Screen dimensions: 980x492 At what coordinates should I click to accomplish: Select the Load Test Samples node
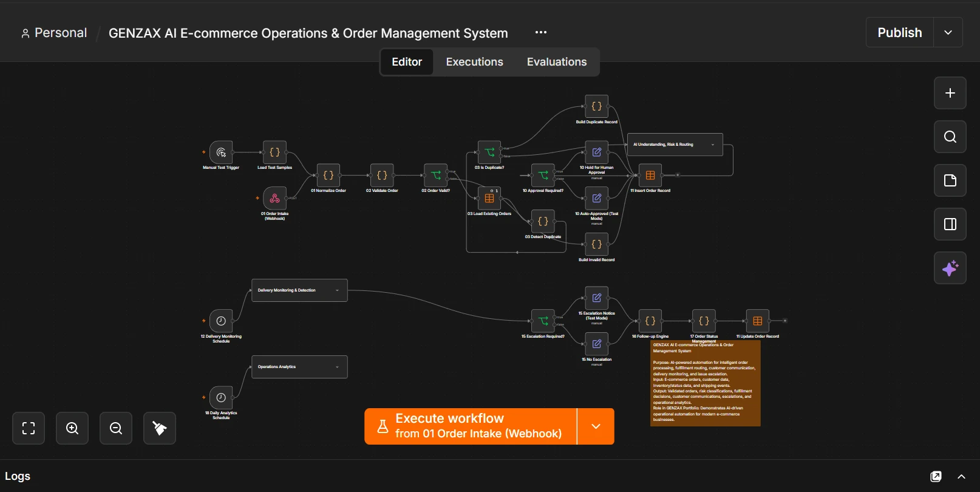274,152
